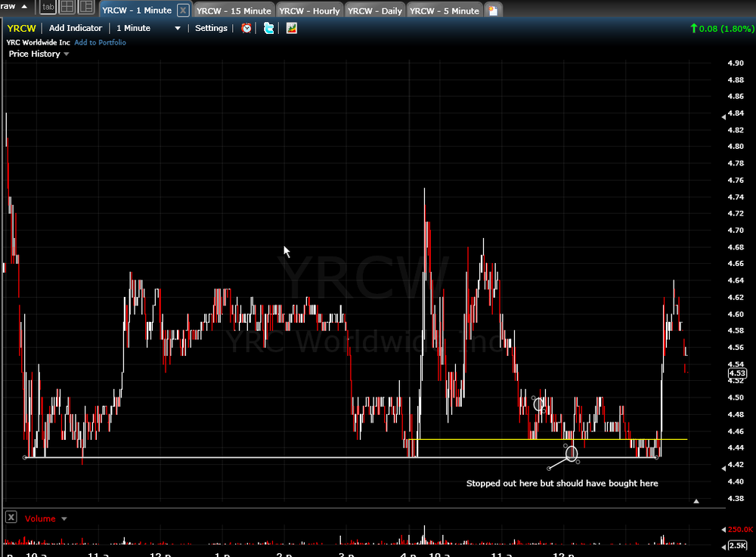Switch to YRCW - Daily tab
The height and width of the screenshot is (557, 756).
[x=375, y=11]
